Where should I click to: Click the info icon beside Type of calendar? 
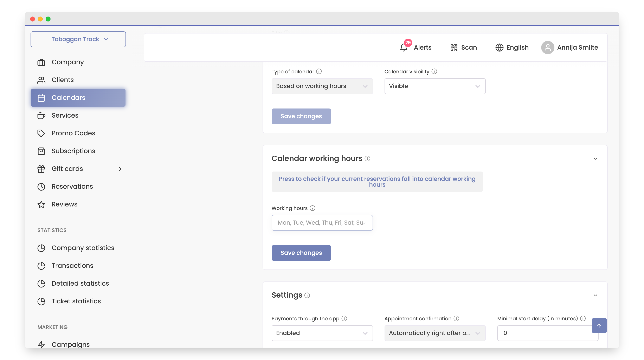coord(319,71)
